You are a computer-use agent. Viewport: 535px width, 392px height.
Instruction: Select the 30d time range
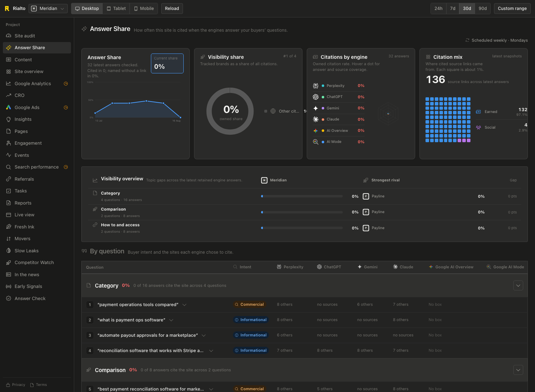tap(467, 9)
